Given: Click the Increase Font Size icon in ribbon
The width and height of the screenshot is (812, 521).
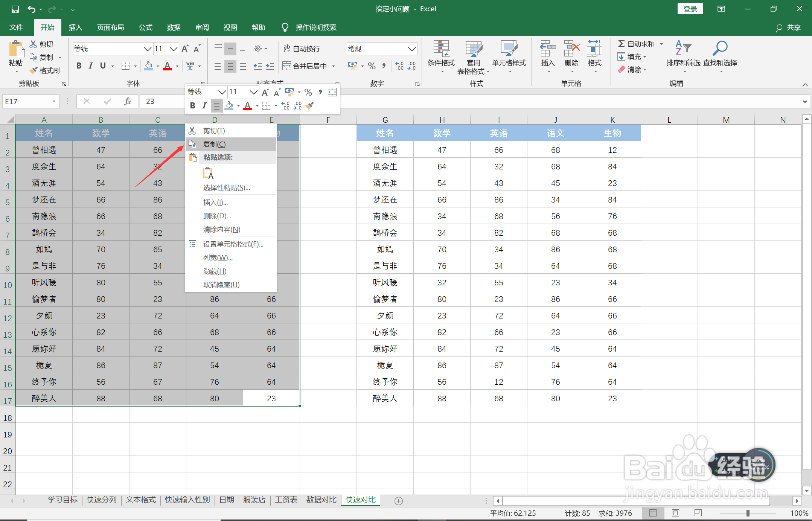Looking at the screenshot, I should point(185,49).
